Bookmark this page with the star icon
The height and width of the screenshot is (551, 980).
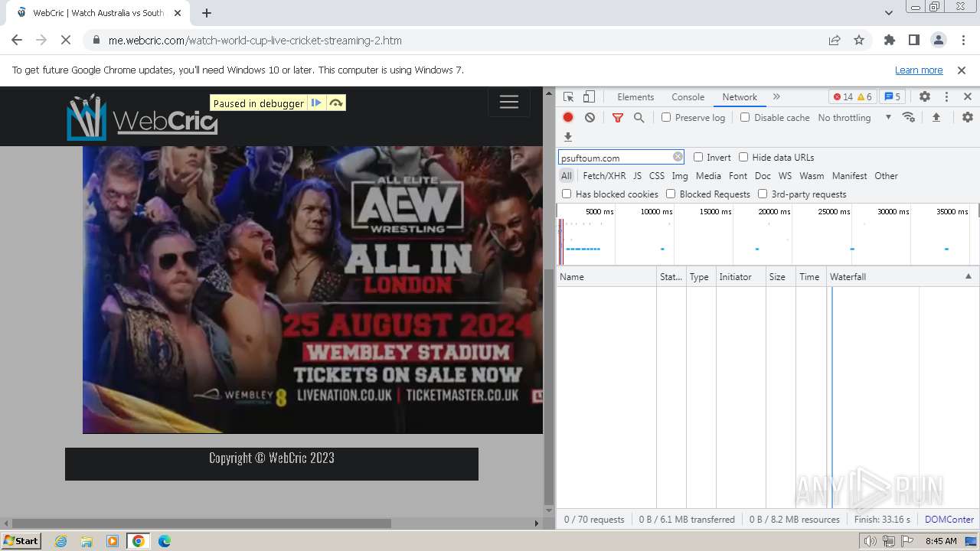(x=859, y=40)
